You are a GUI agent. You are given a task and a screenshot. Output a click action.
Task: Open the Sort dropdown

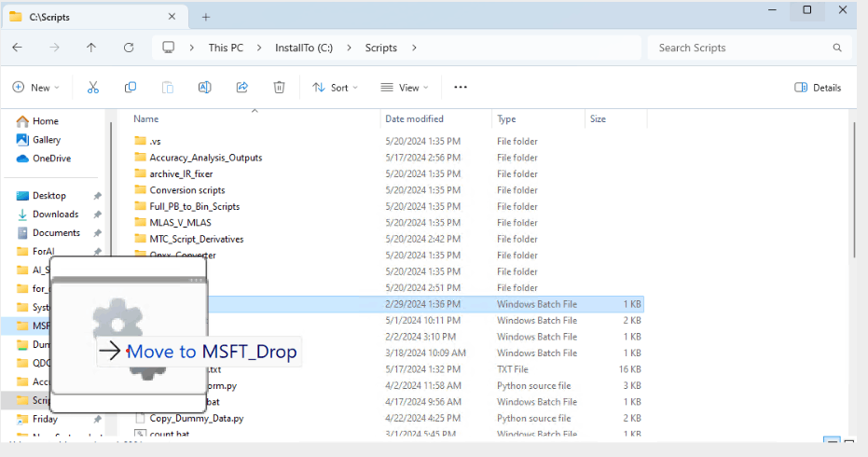[x=335, y=88]
